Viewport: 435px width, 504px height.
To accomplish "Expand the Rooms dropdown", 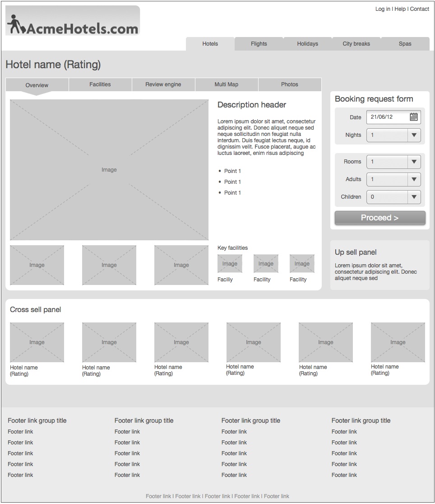I will (414, 162).
